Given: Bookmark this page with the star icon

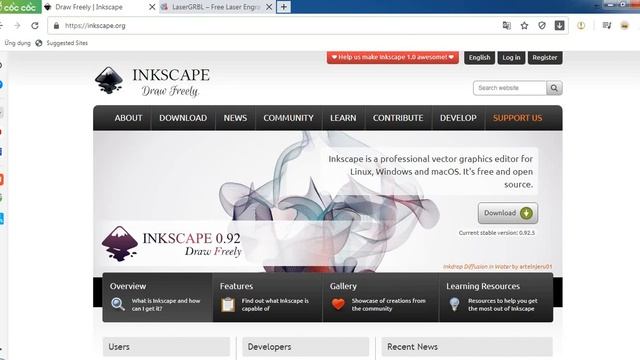Looking at the screenshot, I should pyautogui.click(x=524, y=26).
